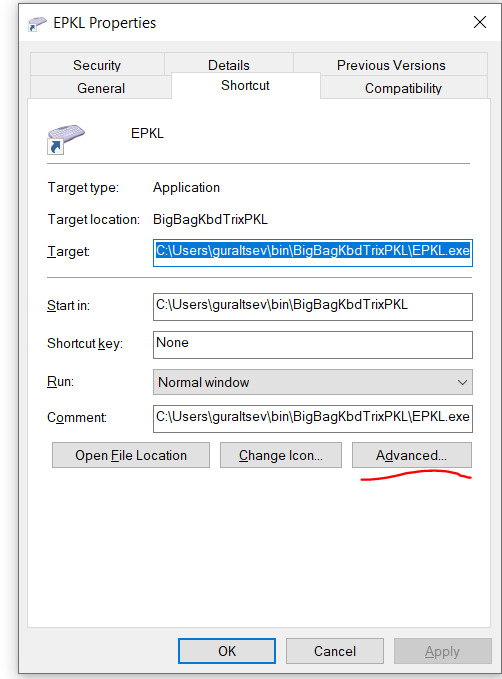The height and width of the screenshot is (679, 502).
Task: Click the BigBagKbdTrixPKL target location value
Action: (210, 220)
